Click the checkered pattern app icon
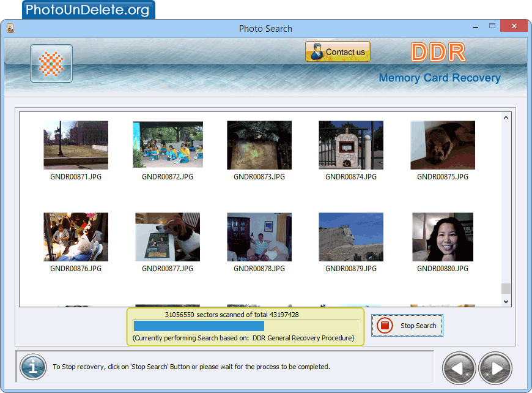Image resolution: width=532 pixels, height=393 pixels. point(51,62)
